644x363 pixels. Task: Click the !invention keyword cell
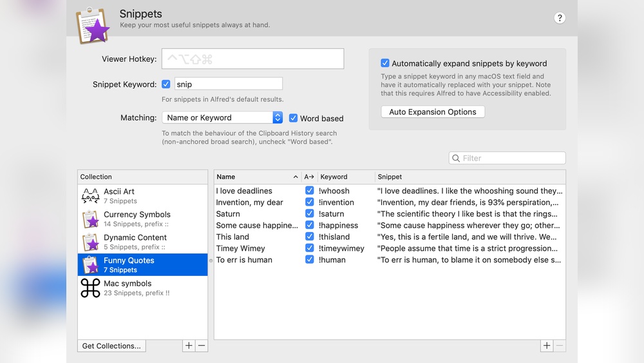point(336,202)
